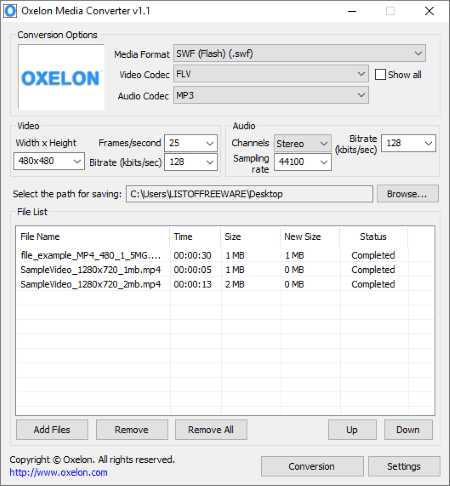The height and width of the screenshot is (486, 450).
Task: Click the Remove All button
Action: coord(211,430)
